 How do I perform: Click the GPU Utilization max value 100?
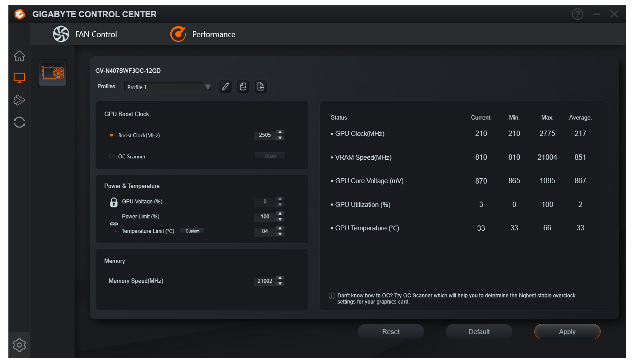tap(547, 204)
